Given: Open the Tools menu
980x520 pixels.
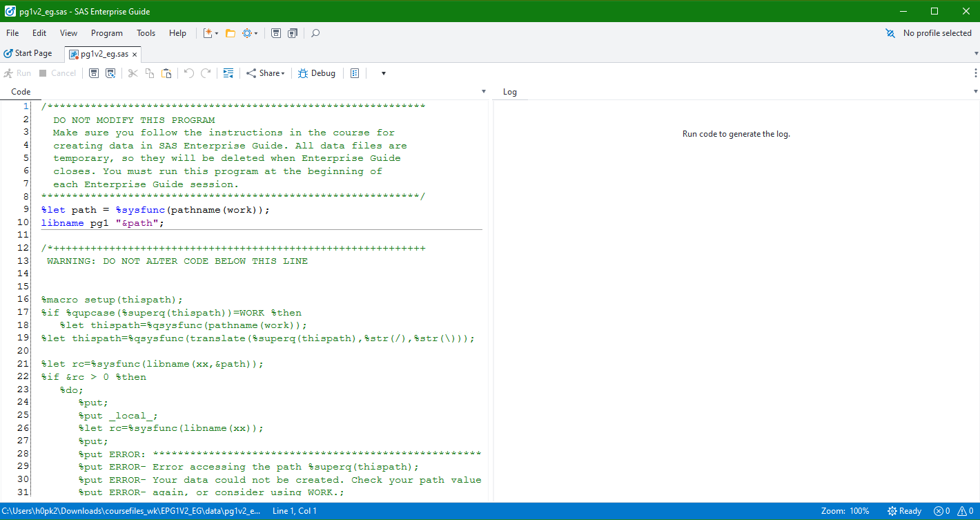Looking at the screenshot, I should (146, 32).
